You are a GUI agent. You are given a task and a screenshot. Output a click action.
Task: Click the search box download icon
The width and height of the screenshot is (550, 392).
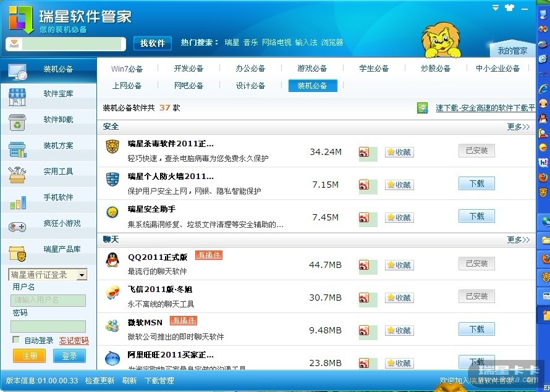point(14,44)
